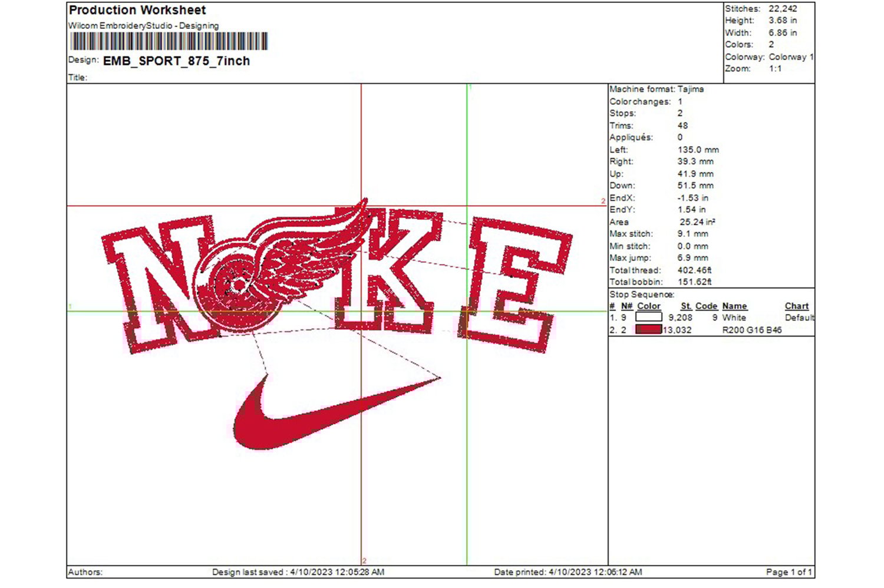884x588 pixels.
Task: Click the stitch count "13,032" in row 2
Action: pos(677,330)
